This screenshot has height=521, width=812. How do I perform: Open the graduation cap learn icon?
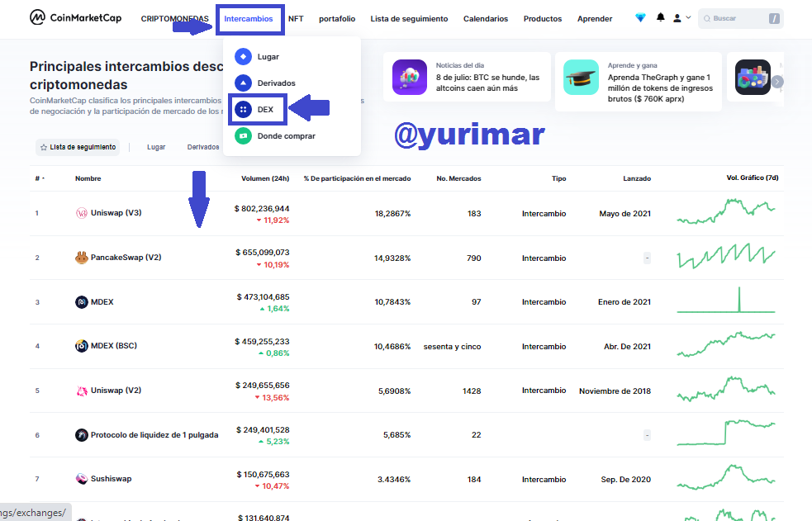pos(581,77)
